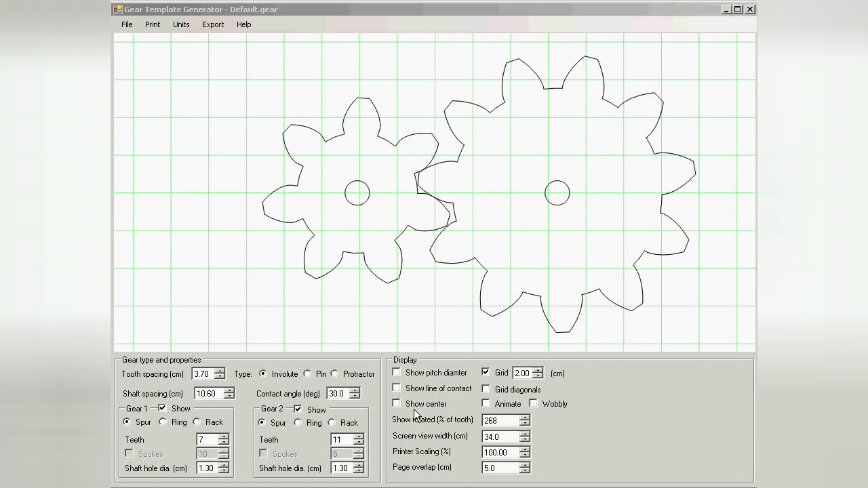868x488 pixels.
Task: Click the Tooth spacing value field
Action: (x=203, y=373)
